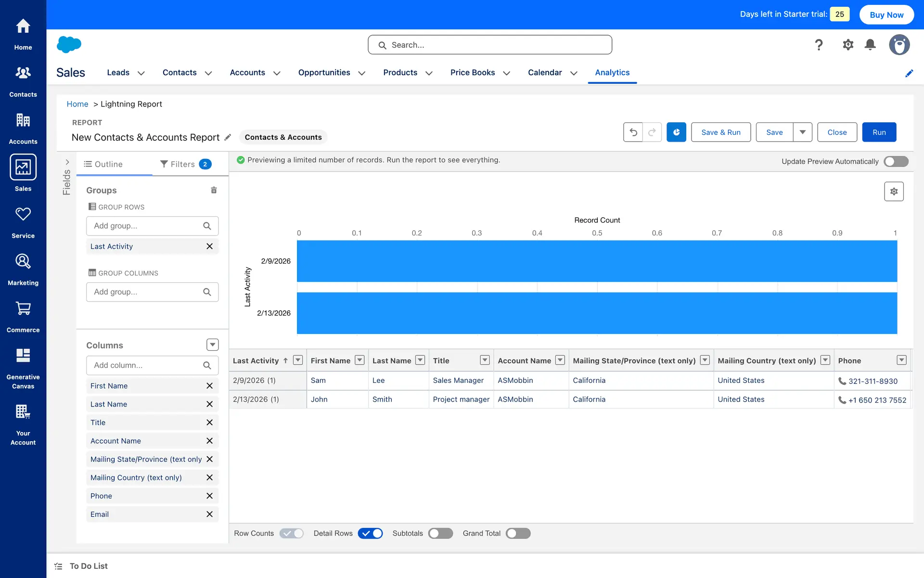This screenshot has height=578, width=924.
Task: Click the undo arrow icon
Action: tap(633, 132)
